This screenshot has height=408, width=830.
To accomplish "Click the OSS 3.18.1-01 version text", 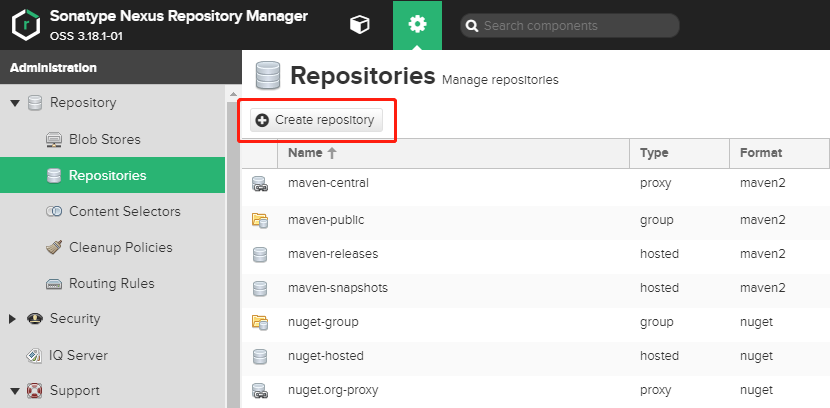I will (x=86, y=37).
